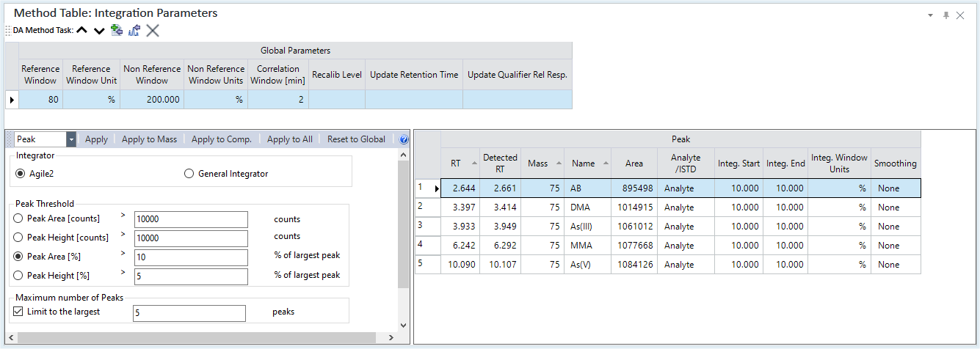Select the General Integrator option
Screen dimensions: 980x349
point(189,174)
